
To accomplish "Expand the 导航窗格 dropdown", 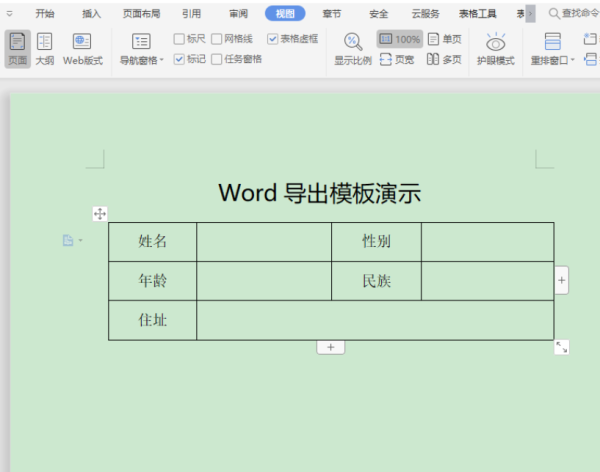I will point(142,60).
